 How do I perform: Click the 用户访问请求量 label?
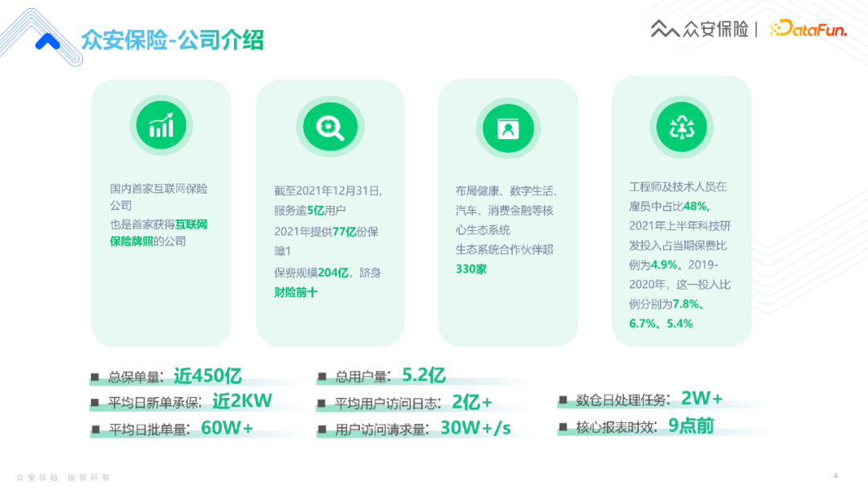tap(382, 429)
